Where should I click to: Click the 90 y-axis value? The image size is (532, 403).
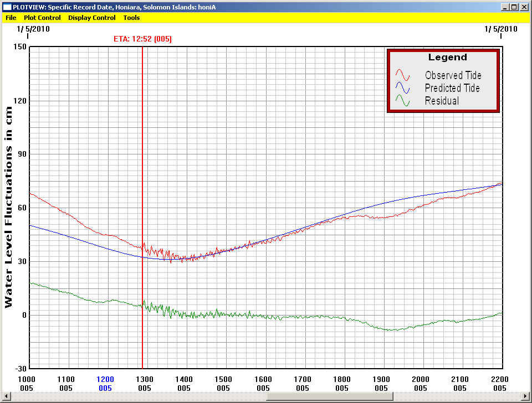coord(22,154)
